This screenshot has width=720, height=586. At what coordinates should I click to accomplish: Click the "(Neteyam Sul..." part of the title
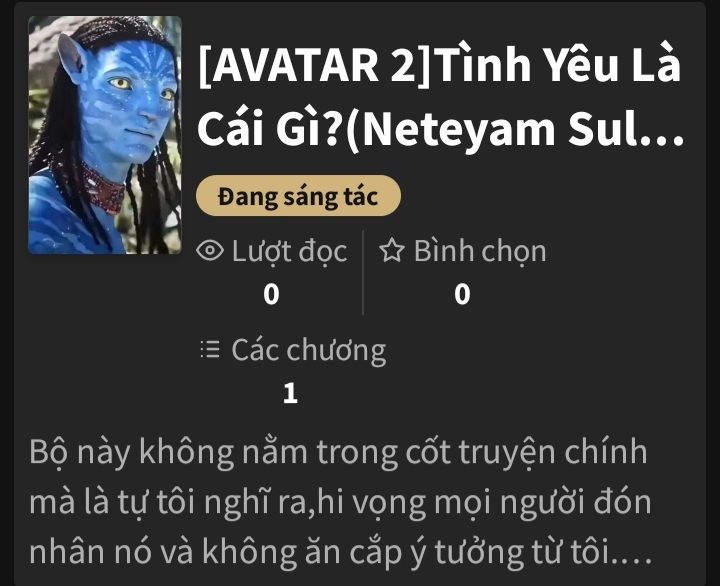514,130
